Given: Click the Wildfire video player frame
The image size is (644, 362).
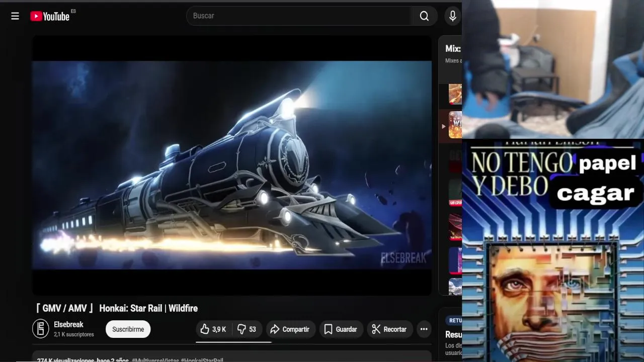Looking at the screenshot, I should tap(232, 165).
